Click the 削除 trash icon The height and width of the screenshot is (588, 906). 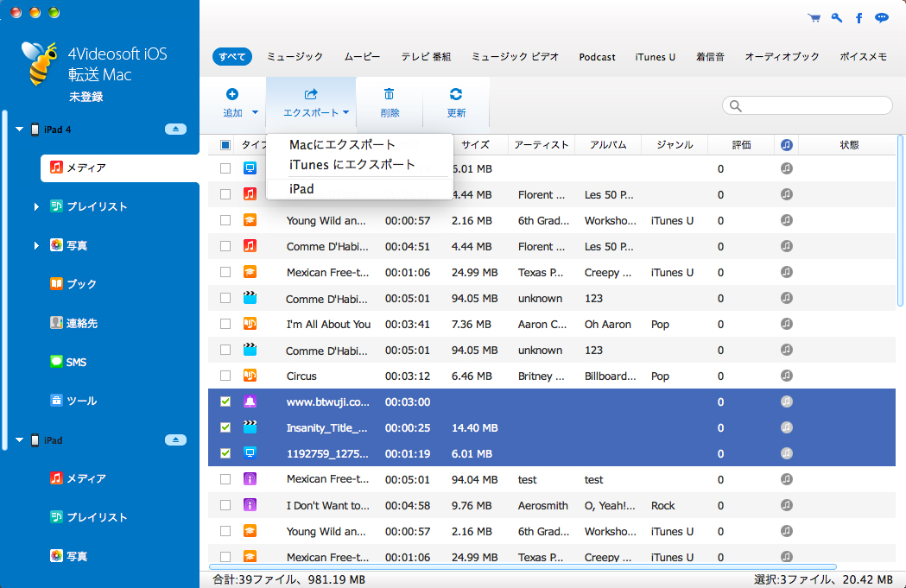pyautogui.click(x=390, y=95)
